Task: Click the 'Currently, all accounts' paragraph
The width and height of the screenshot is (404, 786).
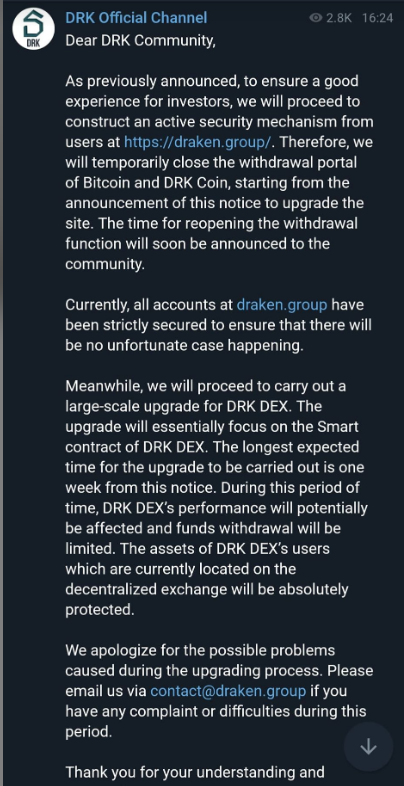Action: [219, 325]
